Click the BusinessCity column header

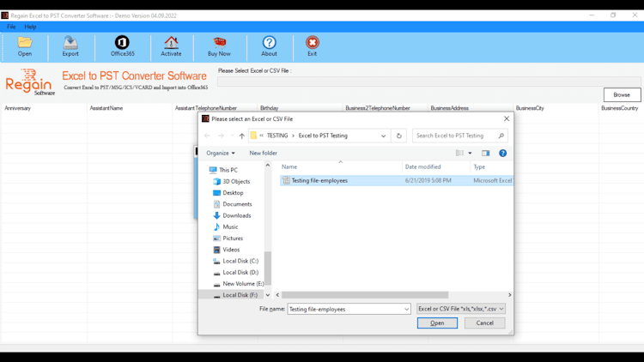pyautogui.click(x=530, y=108)
